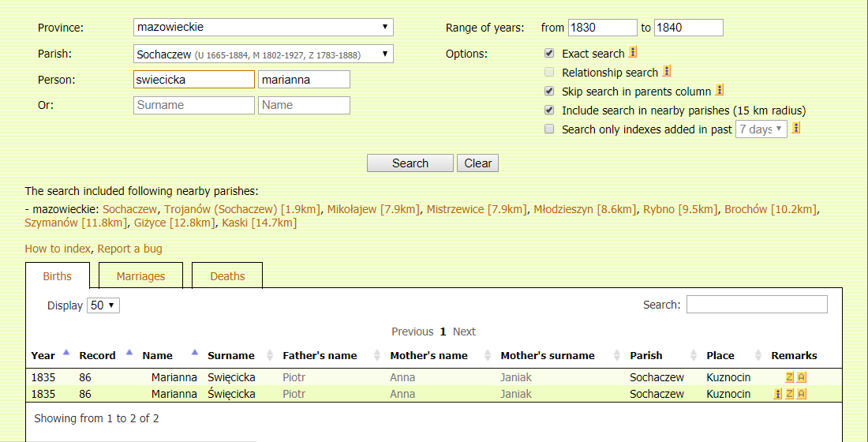The width and height of the screenshot is (868, 442).
Task: Expand the Parish dropdown showing Sochaczew
Action: [x=264, y=54]
